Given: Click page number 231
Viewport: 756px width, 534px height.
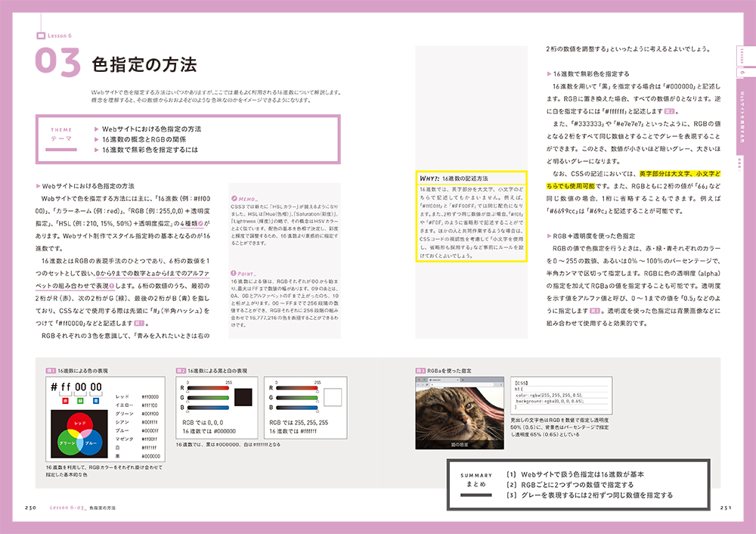Looking at the screenshot, I should point(725,508).
